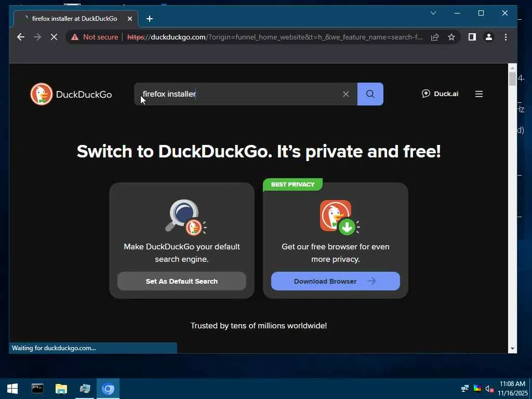Open Duck.ai chat
Viewport: 532px width, 399px height.
click(x=440, y=94)
